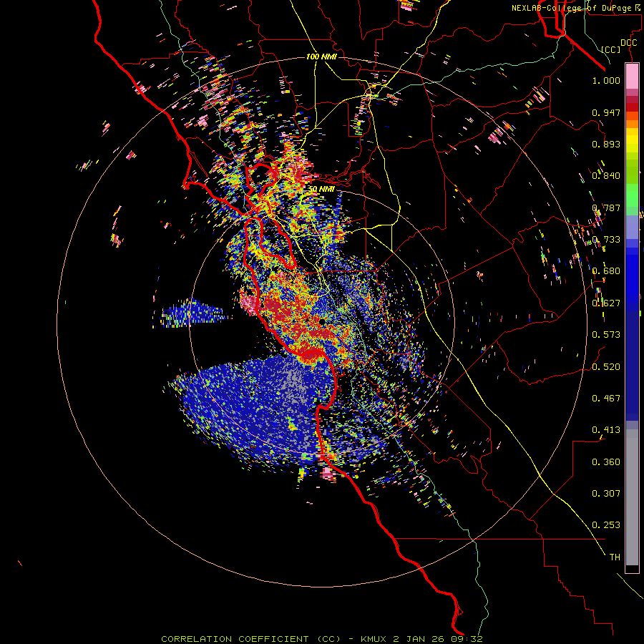Click the 100 NMI range ring label
Viewport: 644px width, 644px height.
coord(321,57)
